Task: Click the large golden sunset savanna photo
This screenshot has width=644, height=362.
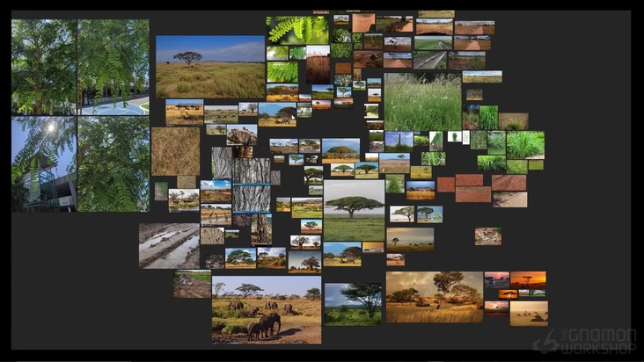Action: pyautogui.click(x=435, y=297)
